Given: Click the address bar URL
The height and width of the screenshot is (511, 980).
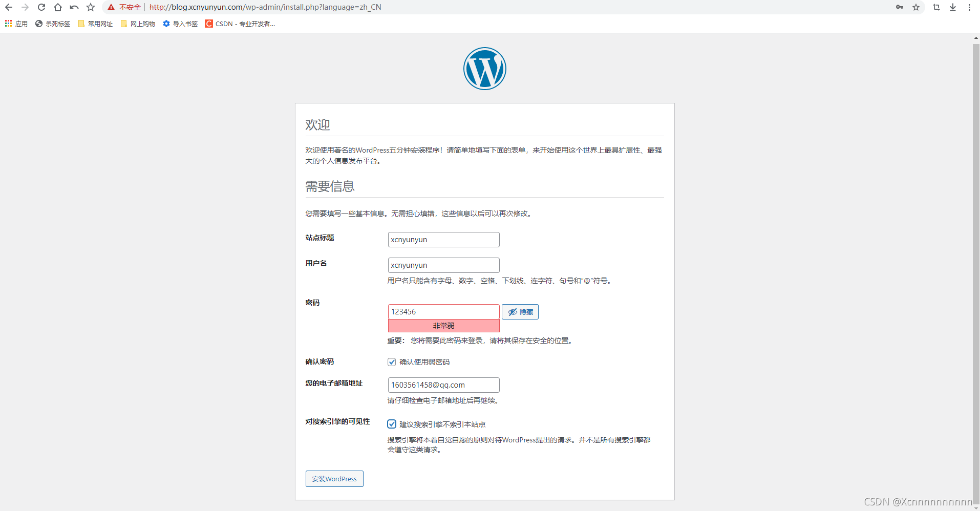Looking at the screenshot, I should pos(265,7).
